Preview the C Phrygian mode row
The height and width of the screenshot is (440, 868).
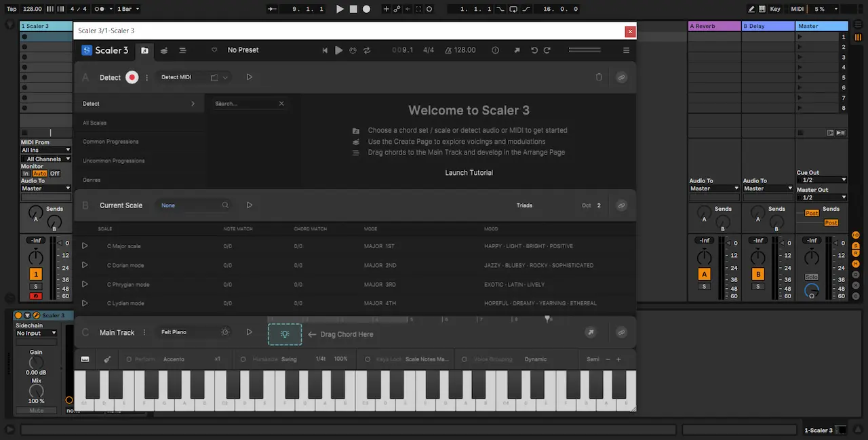pyautogui.click(x=85, y=284)
